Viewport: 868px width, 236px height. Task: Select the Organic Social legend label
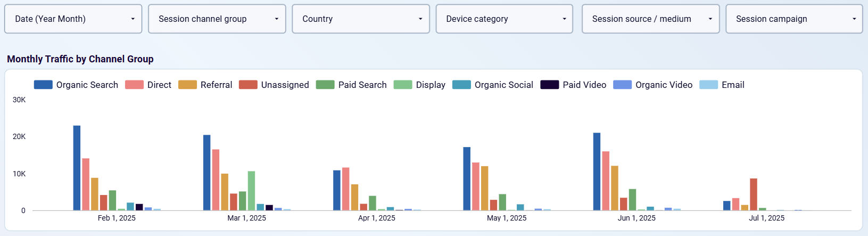pos(504,85)
